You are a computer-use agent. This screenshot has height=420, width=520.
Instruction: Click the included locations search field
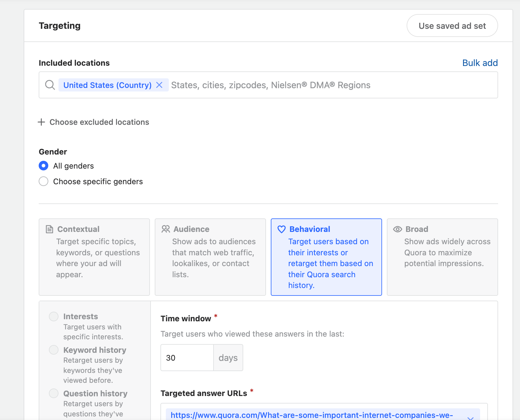(x=270, y=85)
